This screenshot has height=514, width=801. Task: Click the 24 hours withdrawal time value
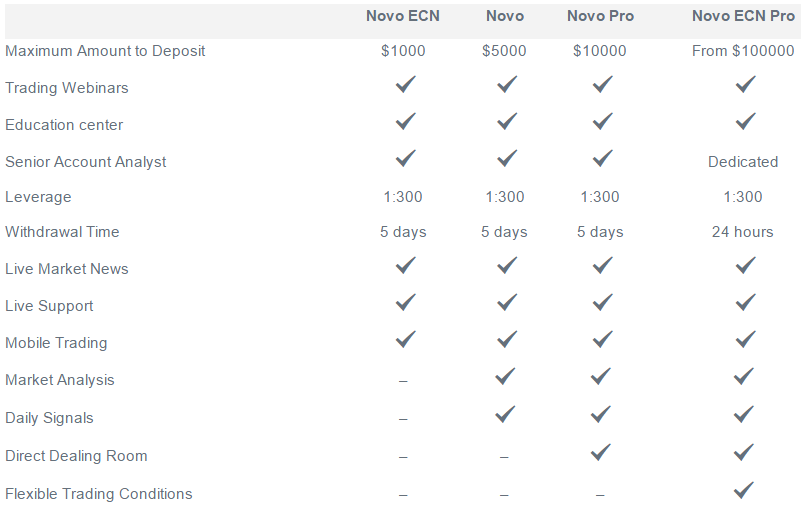(x=743, y=232)
